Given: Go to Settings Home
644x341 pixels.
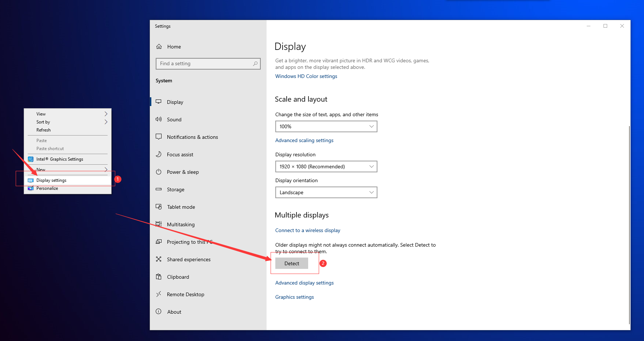Looking at the screenshot, I should pyautogui.click(x=208, y=47).
